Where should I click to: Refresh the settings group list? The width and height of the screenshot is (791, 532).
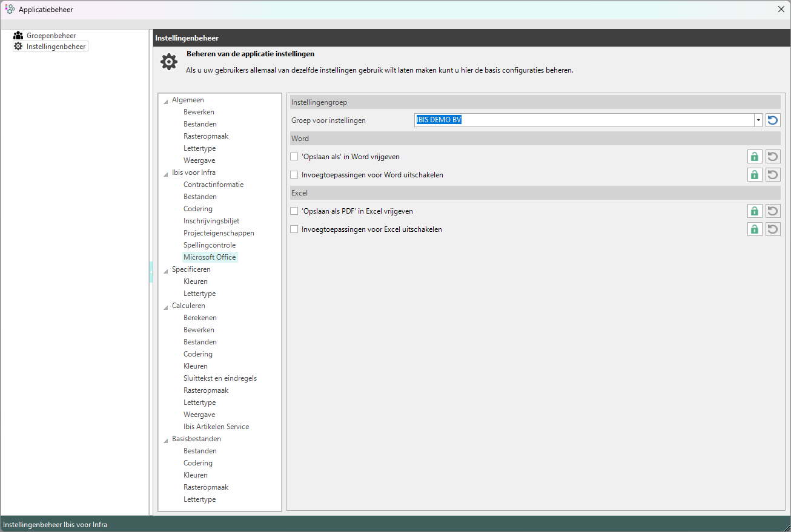click(x=773, y=120)
